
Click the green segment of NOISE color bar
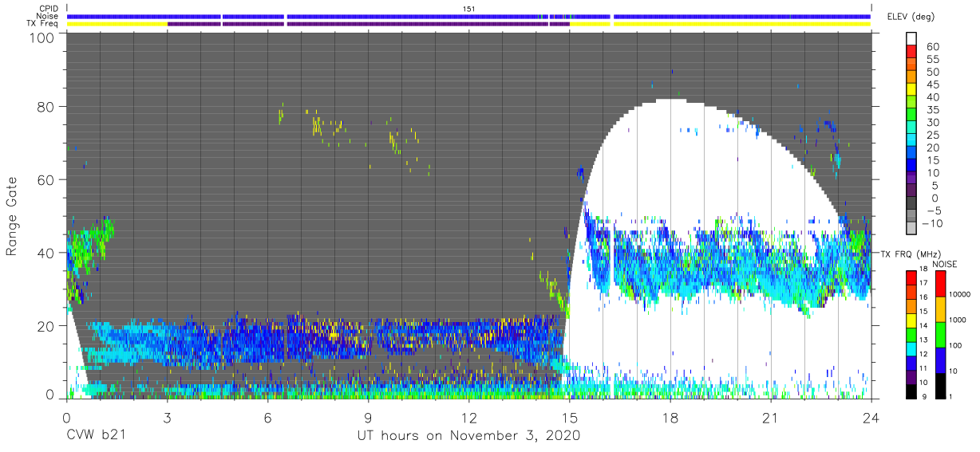pyautogui.click(x=940, y=333)
